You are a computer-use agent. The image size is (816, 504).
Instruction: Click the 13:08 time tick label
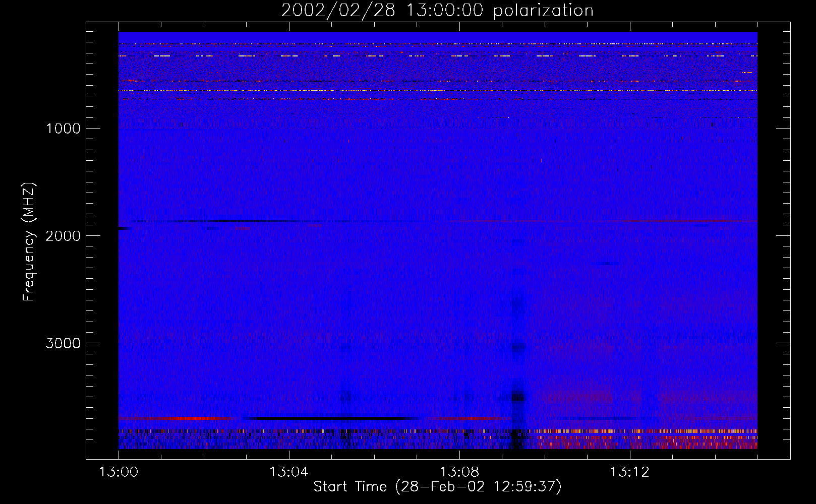pos(459,472)
